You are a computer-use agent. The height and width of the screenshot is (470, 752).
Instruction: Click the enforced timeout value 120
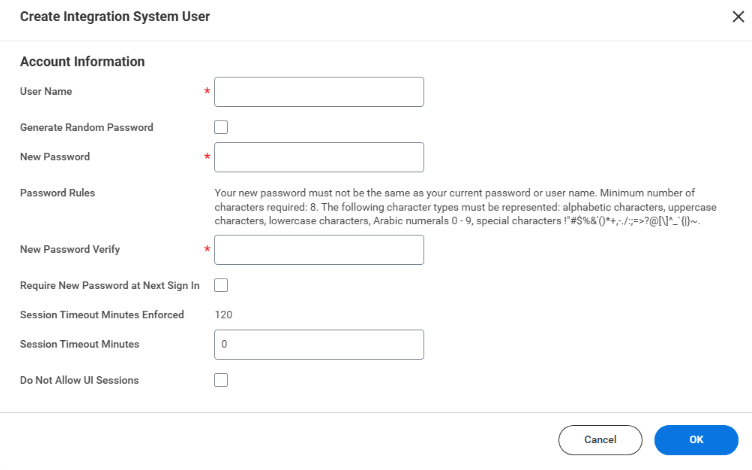(223, 315)
